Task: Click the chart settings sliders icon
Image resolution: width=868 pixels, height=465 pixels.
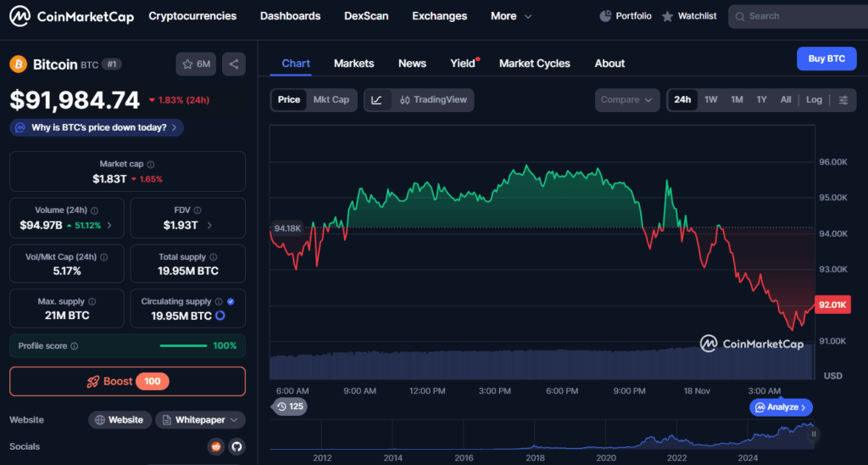Action: point(843,100)
